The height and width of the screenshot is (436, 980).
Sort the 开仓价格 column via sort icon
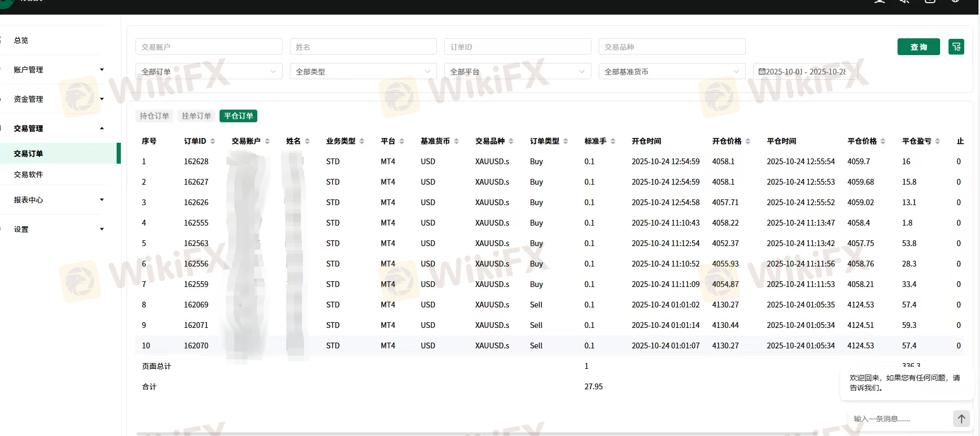click(x=748, y=141)
